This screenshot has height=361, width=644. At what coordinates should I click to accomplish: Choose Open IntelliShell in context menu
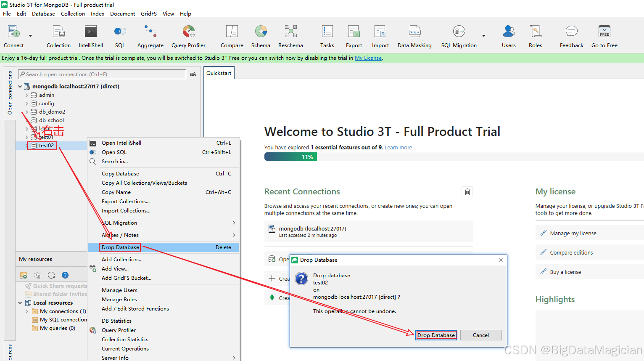click(164, 143)
